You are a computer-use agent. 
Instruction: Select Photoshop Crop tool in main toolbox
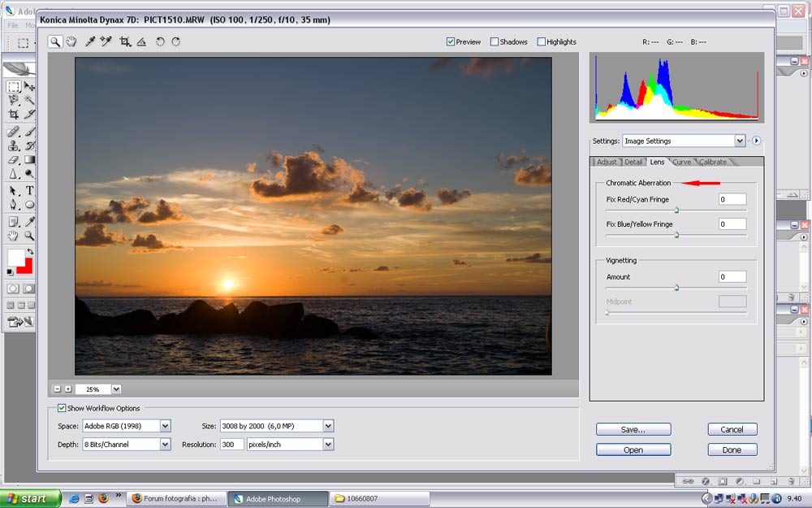pos(14,114)
